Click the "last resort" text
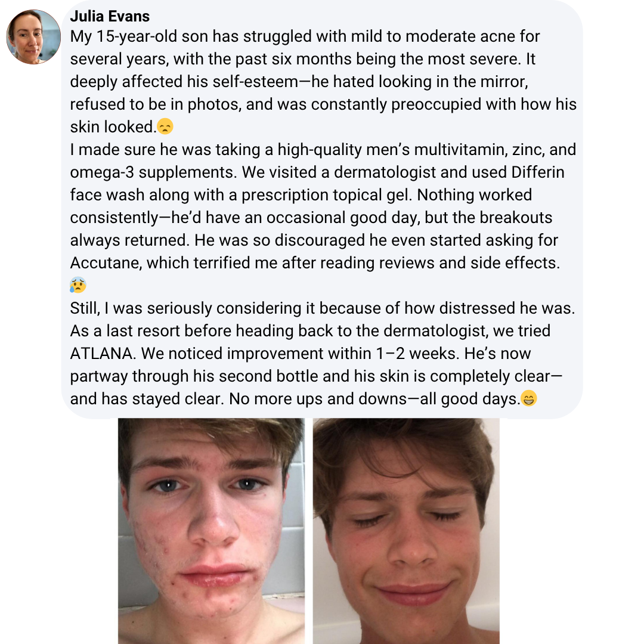 click(138, 330)
